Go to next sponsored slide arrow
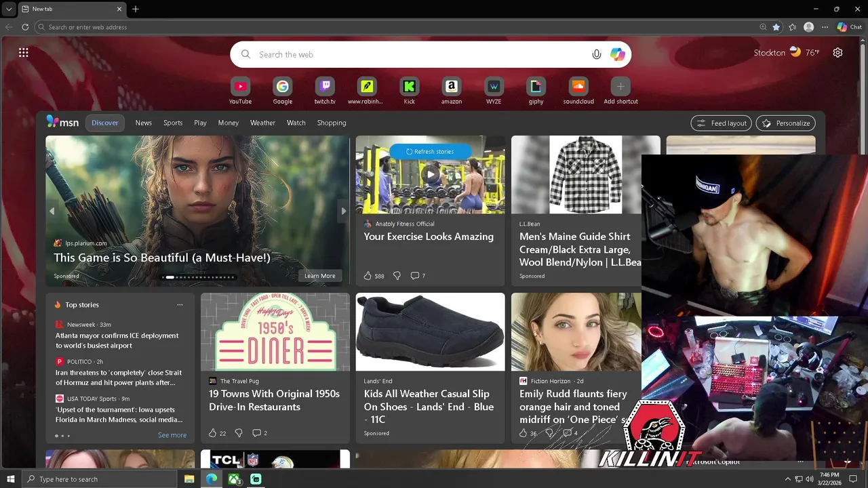 click(x=343, y=211)
